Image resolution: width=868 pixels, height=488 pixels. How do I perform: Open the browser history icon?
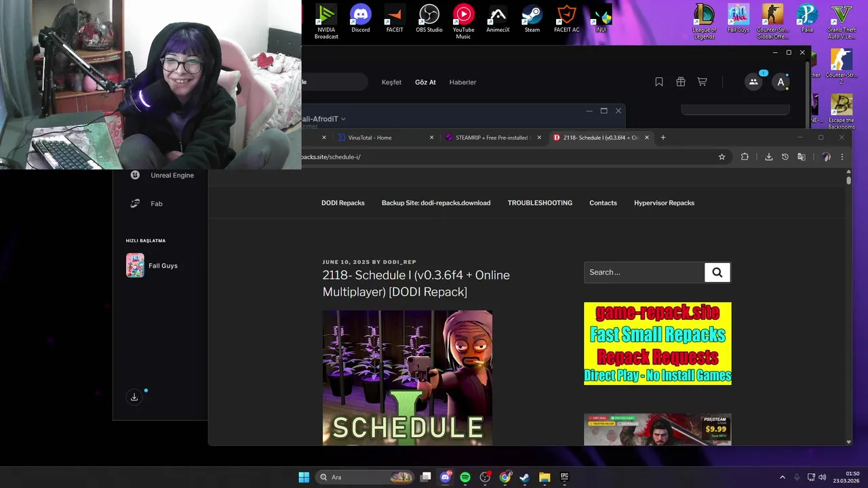click(x=785, y=157)
